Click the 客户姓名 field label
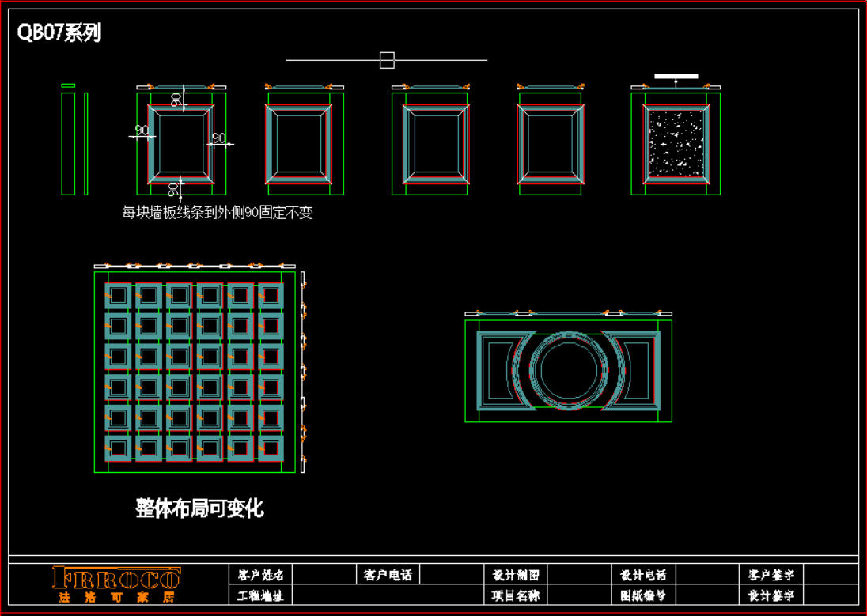The width and height of the screenshot is (867, 616). click(x=260, y=575)
